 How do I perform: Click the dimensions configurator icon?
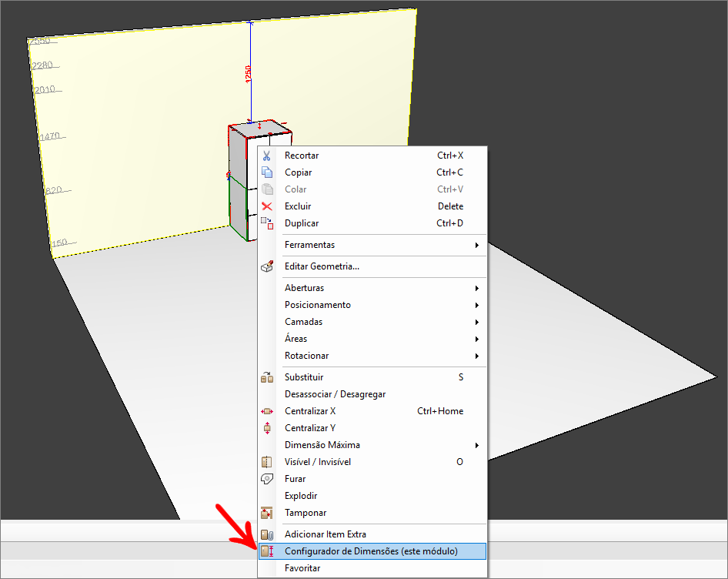point(267,551)
